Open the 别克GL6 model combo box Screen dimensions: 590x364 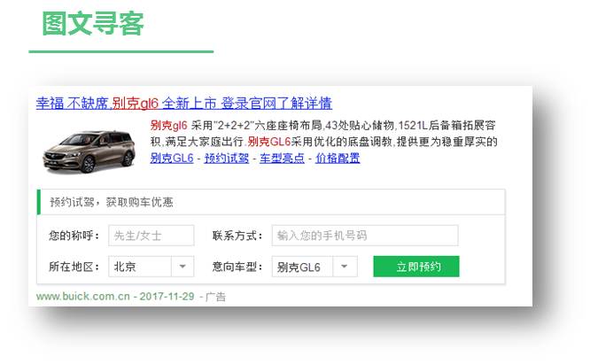(314, 267)
